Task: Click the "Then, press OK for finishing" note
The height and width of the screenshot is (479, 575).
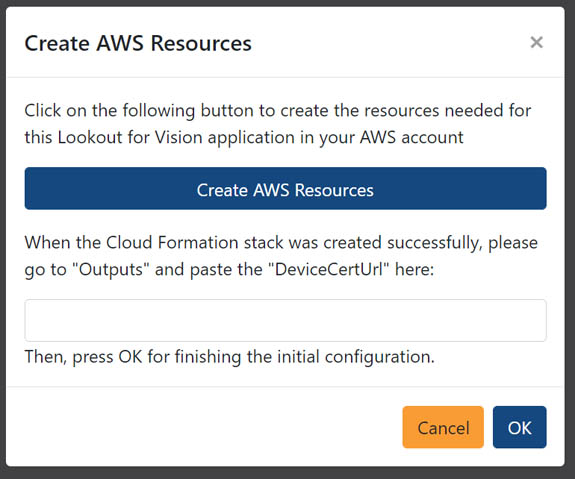Action: point(229,356)
